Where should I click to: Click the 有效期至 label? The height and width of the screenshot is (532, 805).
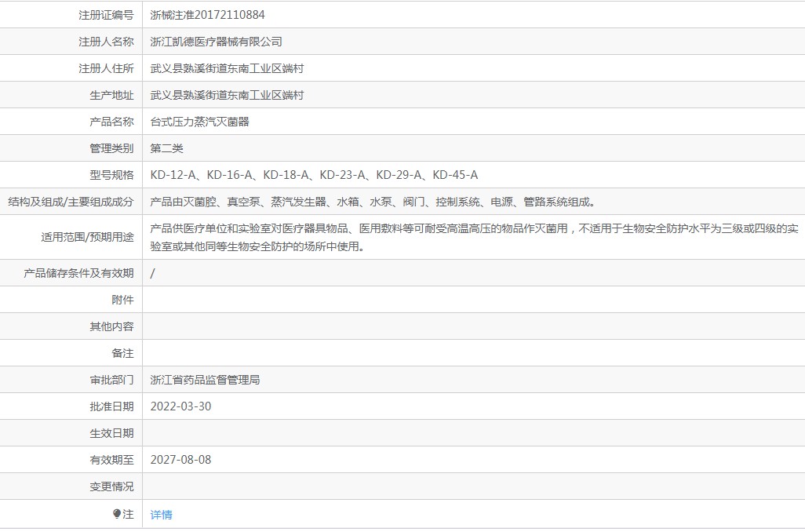(112, 460)
